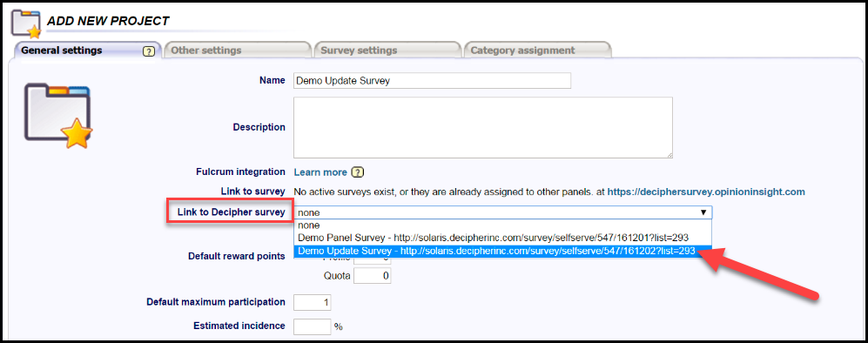The height and width of the screenshot is (343, 868).
Task: Click the Add New Project folder icon in header
Action: [26, 24]
